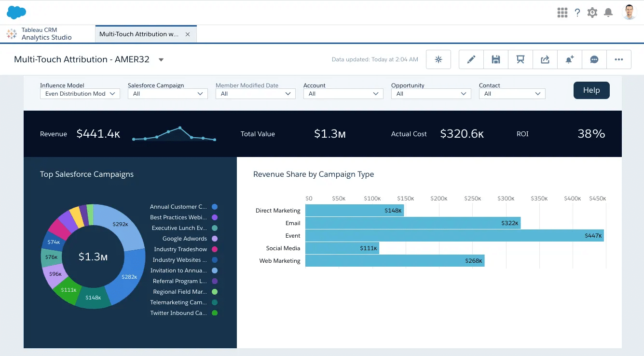Viewport: 644px width, 356px height.
Task: Open Einstein Discovery insights panel
Action: point(438,59)
